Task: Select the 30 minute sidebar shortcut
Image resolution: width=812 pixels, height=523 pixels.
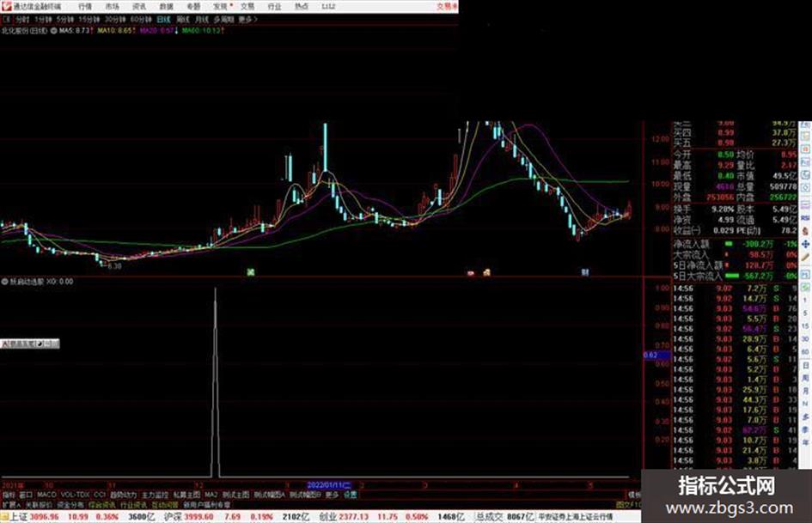Action: [x=805, y=338]
